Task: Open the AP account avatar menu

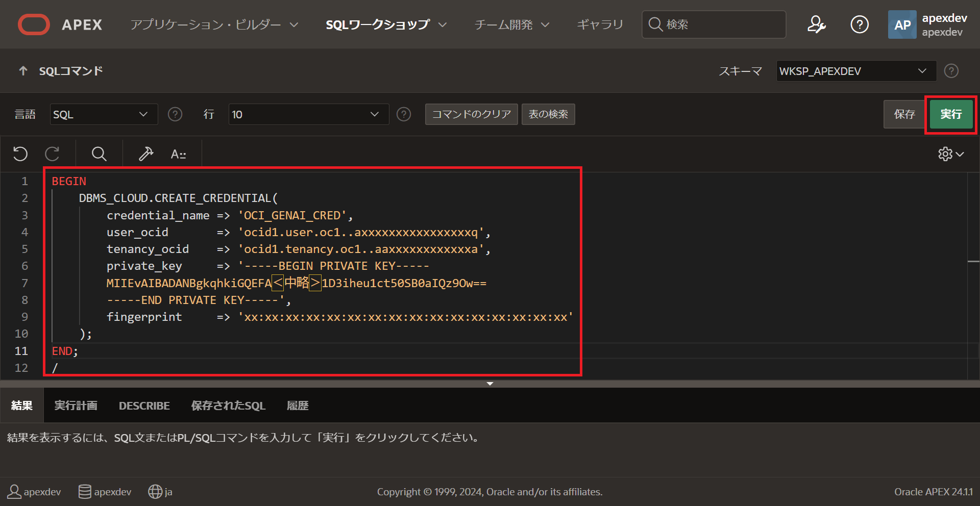Action: point(902,24)
